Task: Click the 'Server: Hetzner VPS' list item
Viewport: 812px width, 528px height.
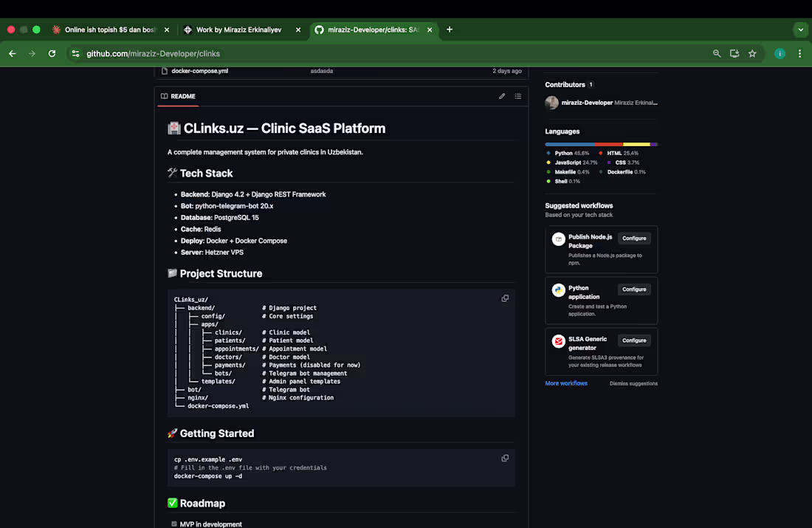Action: tap(212, 253)
